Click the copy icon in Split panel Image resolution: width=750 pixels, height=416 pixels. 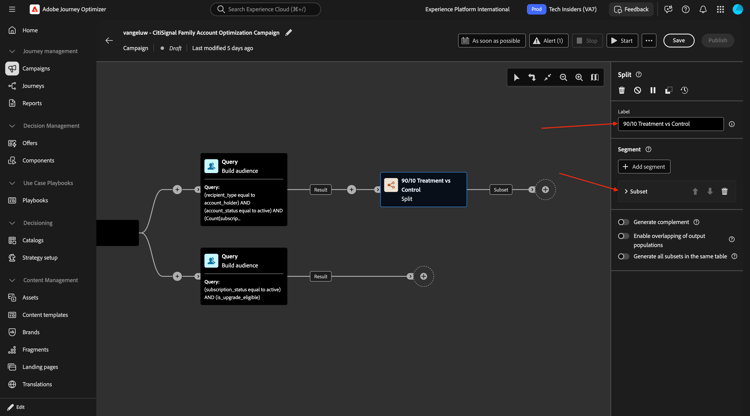tap(669, 90)
